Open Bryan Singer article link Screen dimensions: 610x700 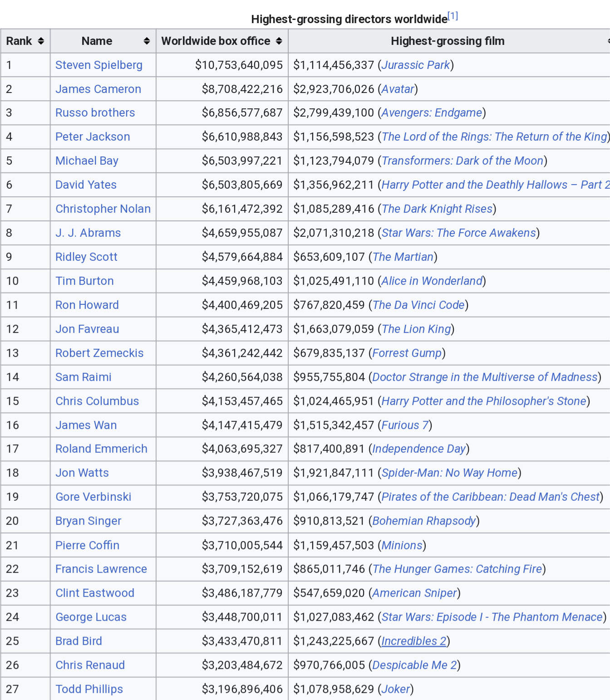pyautogui.click(x=89, y=521)
